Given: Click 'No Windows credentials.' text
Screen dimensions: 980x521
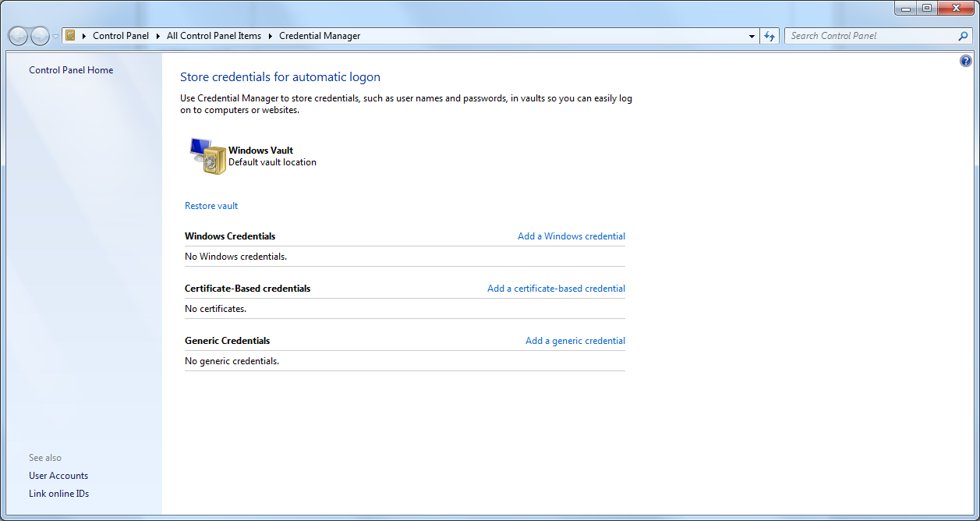Looking at the screenshot, I should (236, 257).
